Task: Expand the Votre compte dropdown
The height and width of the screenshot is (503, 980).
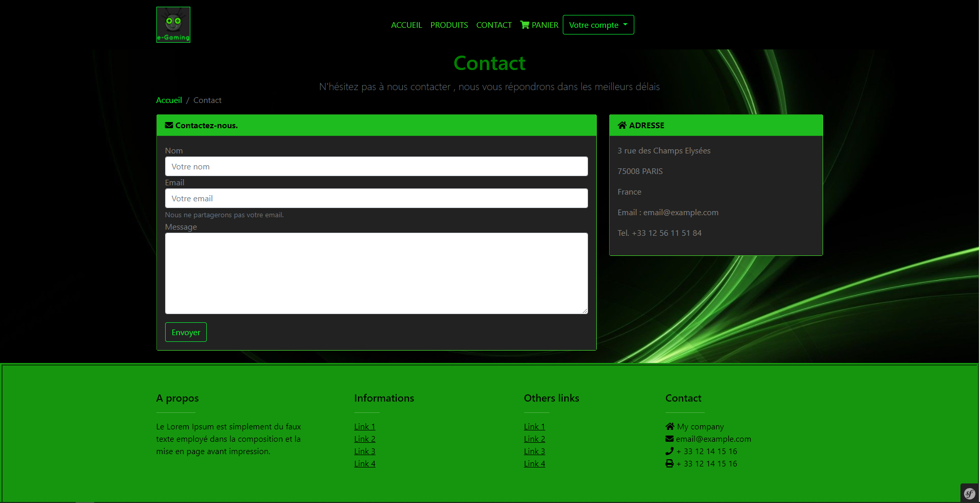Action: pos(598,25)
